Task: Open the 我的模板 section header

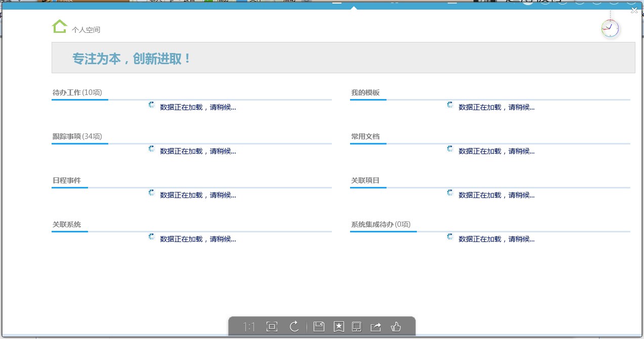Action: [366, 93]
